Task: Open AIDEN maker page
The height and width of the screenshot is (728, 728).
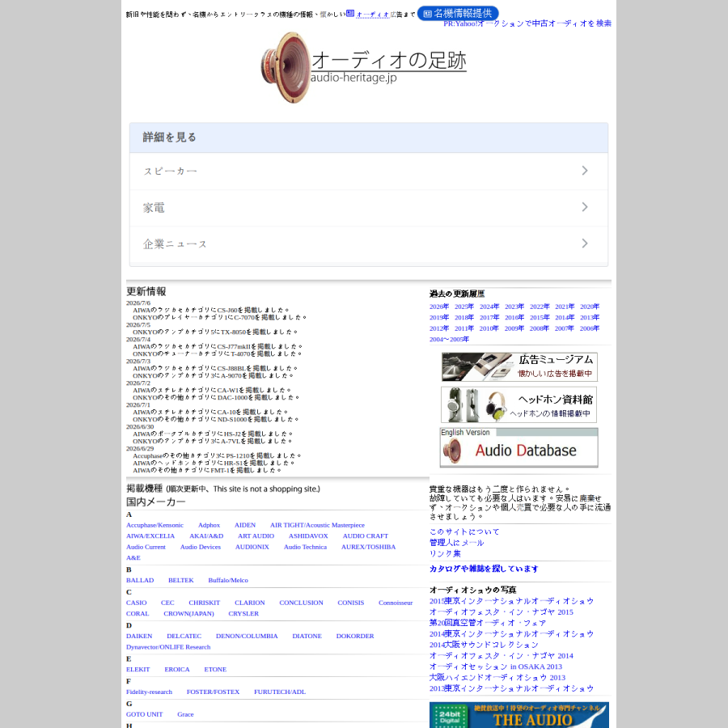Action: click(x=244, y=525)
